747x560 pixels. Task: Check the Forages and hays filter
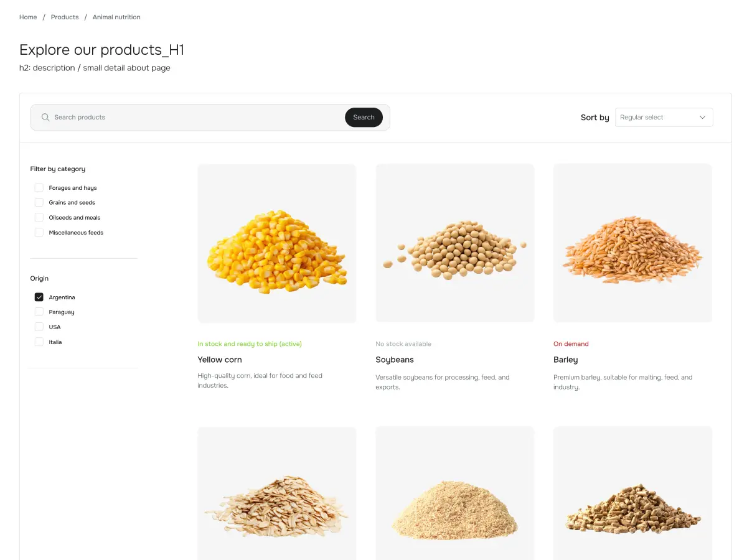click(x=39, y=188)
